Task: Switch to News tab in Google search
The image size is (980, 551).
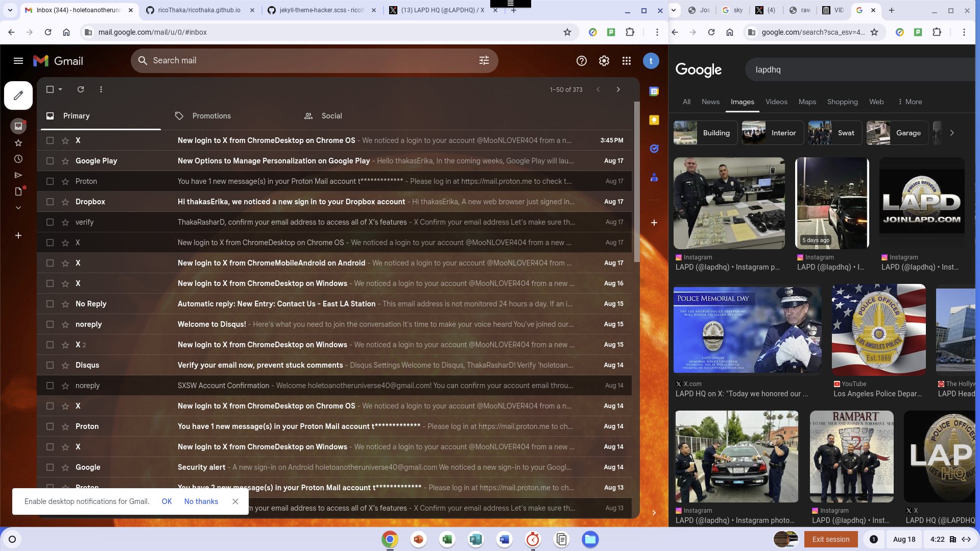Action: 710,102
